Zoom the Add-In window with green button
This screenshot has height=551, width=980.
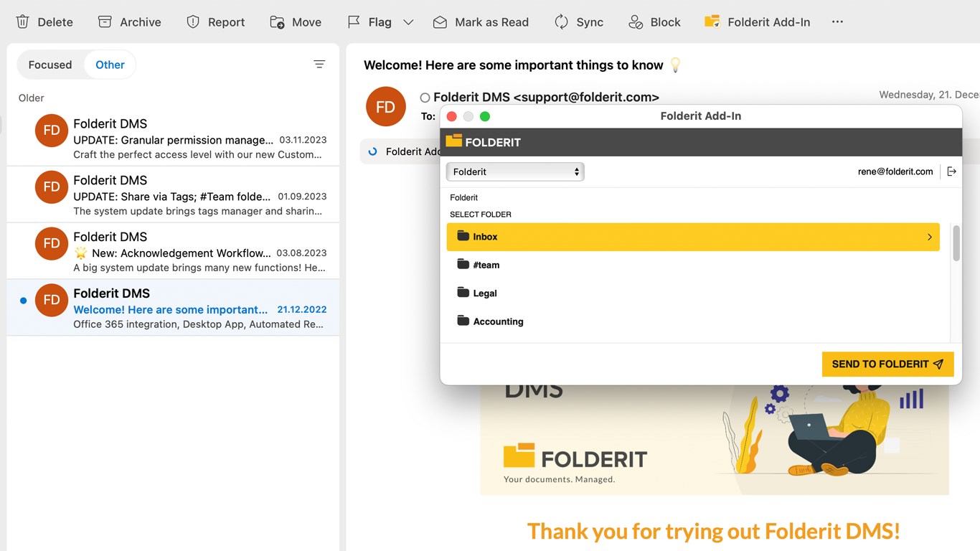485,116
